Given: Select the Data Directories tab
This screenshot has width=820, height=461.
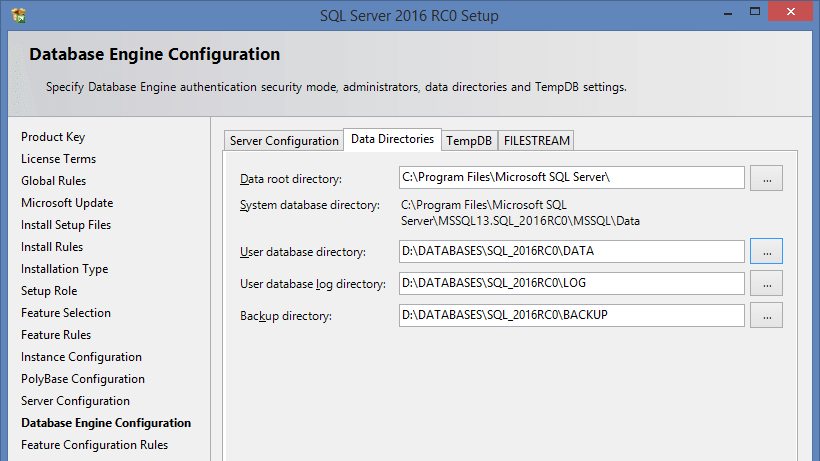Looking at the screenshot, I should 392,139.
